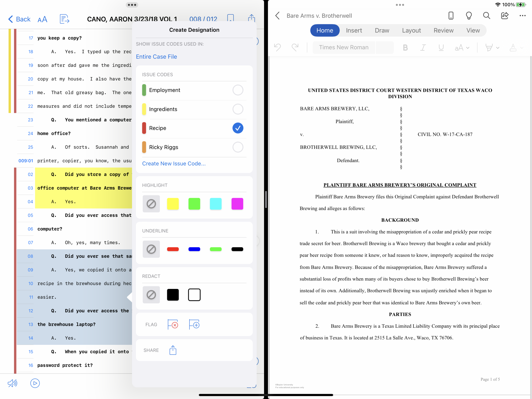
Task: Tap the mobile view phone icon
Action: point(451,16)
